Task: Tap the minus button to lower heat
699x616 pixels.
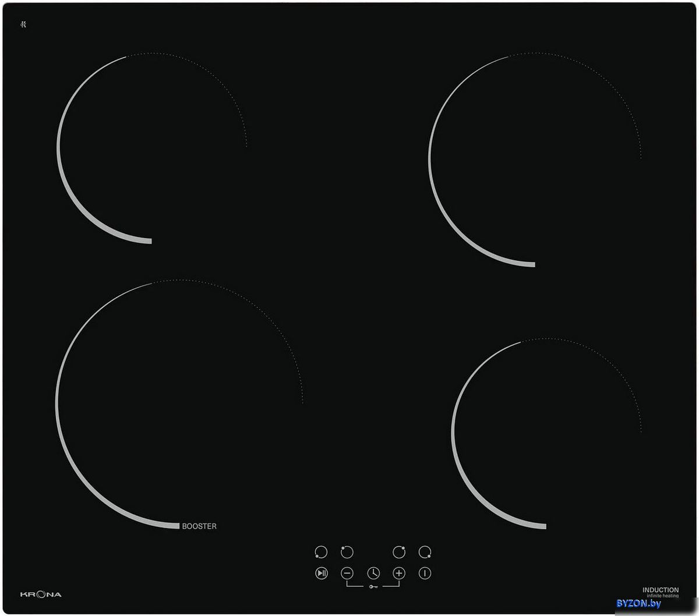Action: 347,573
